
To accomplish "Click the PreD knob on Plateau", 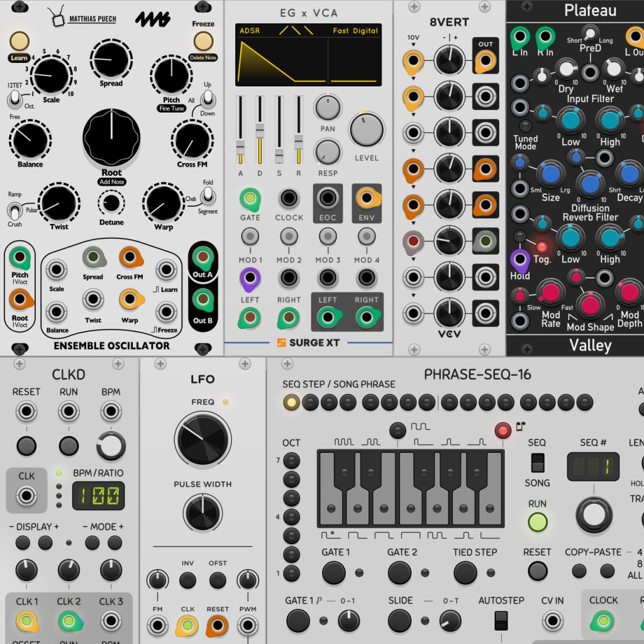I will [x=590, y=33].
